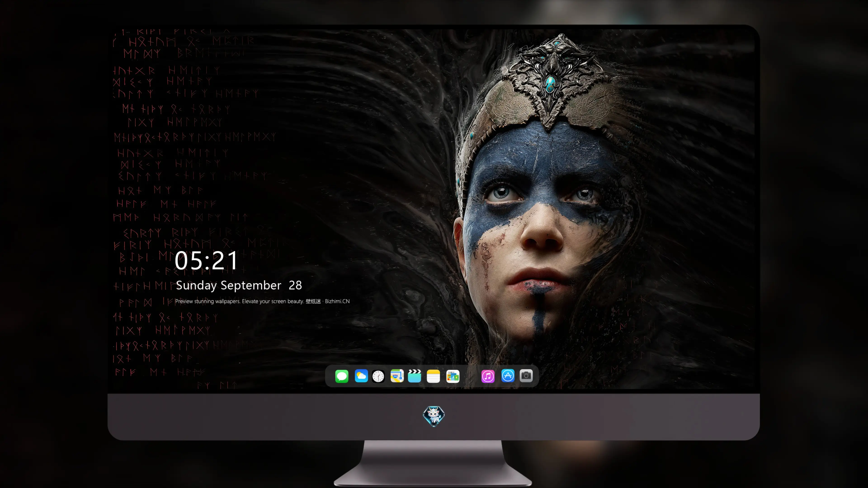The height and width of the screenshot is (488, 868).
Task: Open the yellow Notes app in the dock
Action: point(433,376)
